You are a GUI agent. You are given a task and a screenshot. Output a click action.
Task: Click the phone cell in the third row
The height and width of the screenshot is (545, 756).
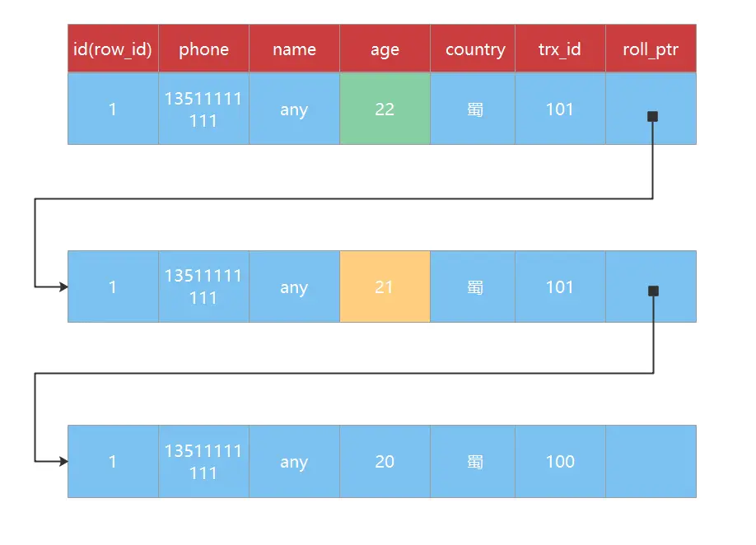click(203, 461)
